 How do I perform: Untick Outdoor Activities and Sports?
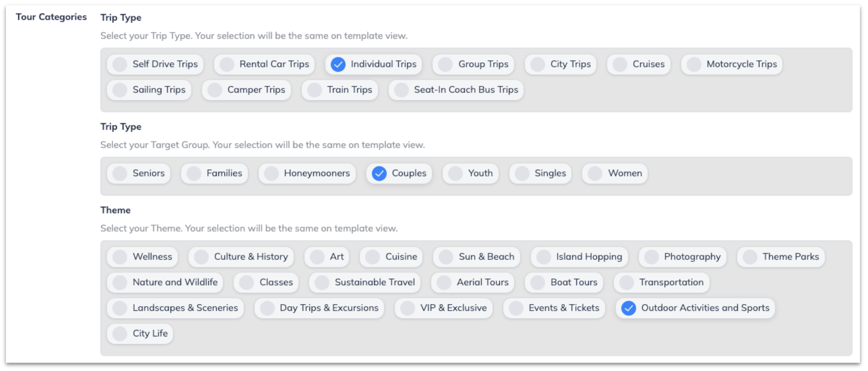click(x=696, y=308)
